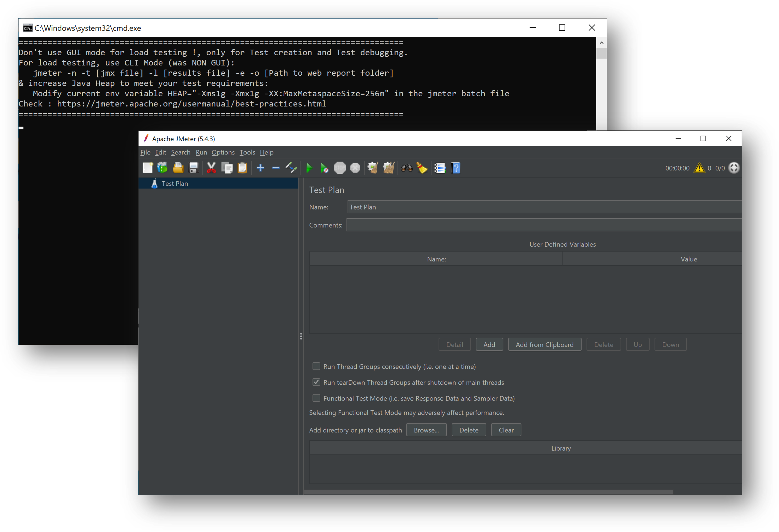This screenshot has height=532, width=779.
Task: Click the JMeter warning/alert icon in status bar
Action: click(x=700, y=168)
